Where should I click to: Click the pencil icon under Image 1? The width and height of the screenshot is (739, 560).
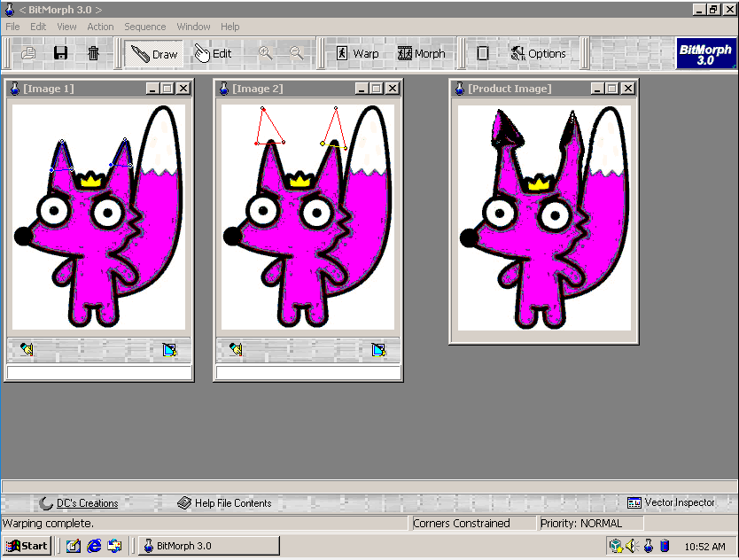27,350
